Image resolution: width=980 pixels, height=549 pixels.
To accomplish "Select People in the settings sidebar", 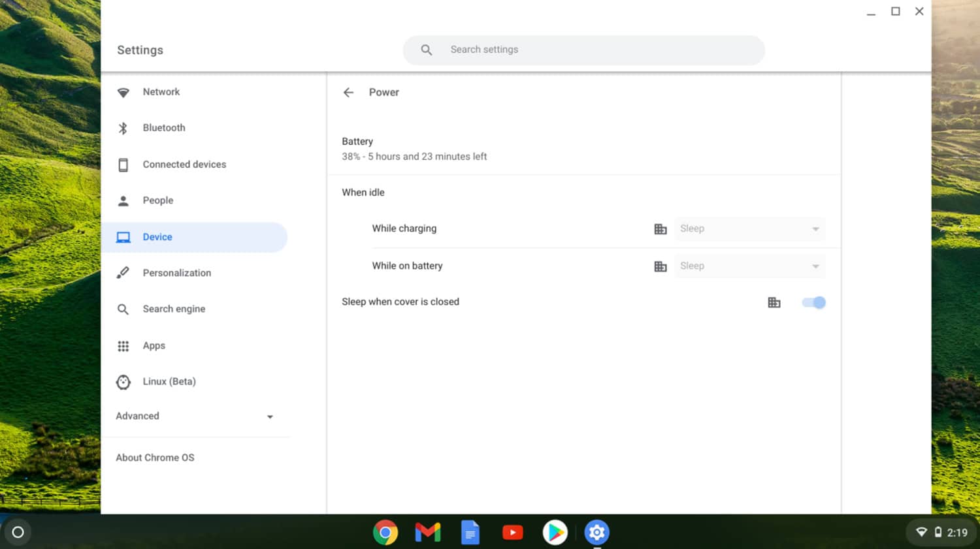I will 195,200.
